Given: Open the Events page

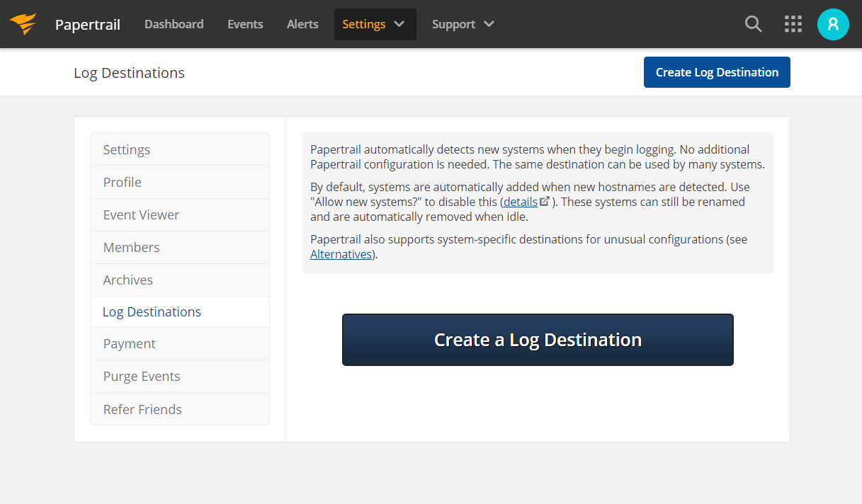Looking at the screenshot, I should [x=245, y=24].
